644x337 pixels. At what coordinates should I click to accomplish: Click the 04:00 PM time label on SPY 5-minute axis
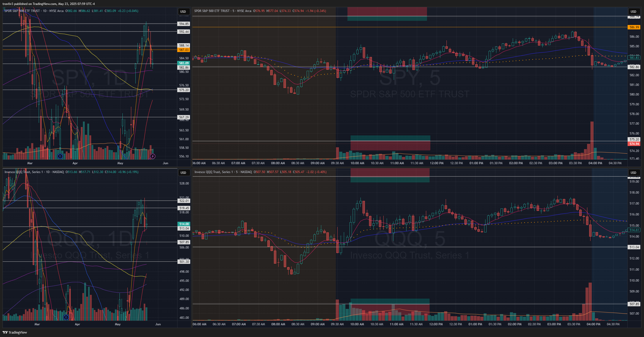click(595, 163)
